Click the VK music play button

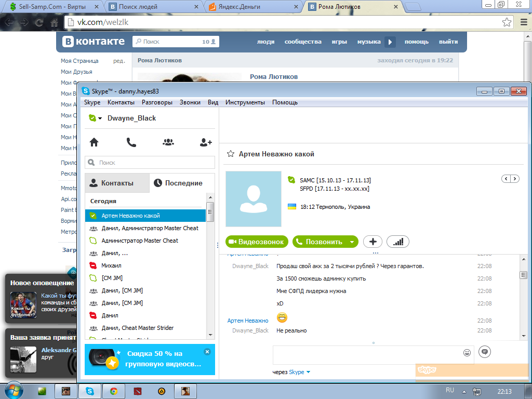[x=390, y=42]
